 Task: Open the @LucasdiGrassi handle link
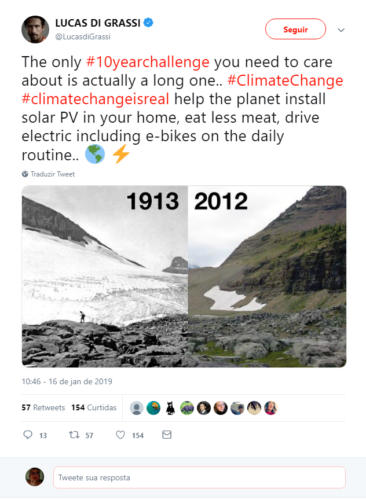pos(83,37)
